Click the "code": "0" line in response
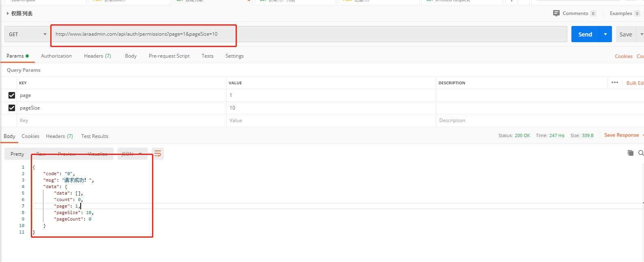The width and height of the screenshot is (644, 262). pos(59,174)
